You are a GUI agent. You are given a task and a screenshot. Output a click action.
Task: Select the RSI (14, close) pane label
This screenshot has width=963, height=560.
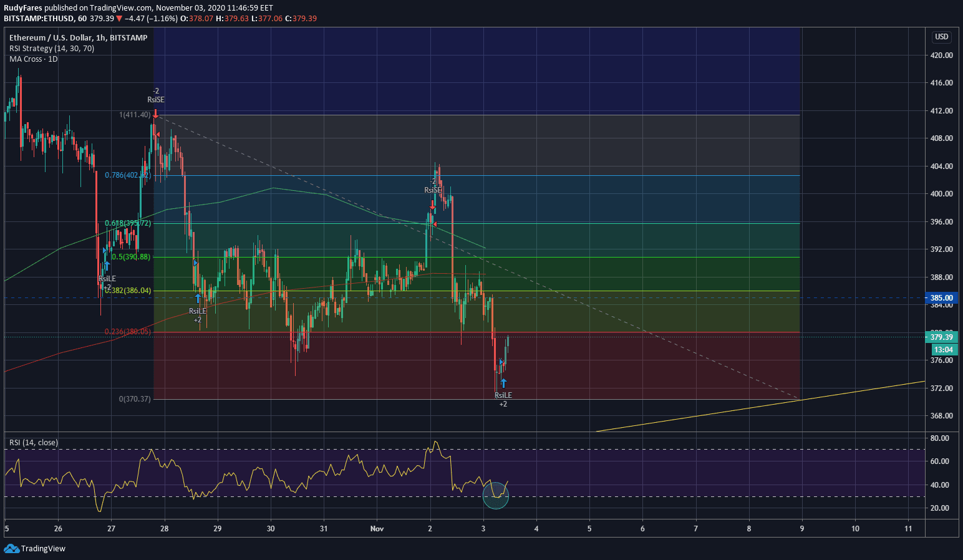click(x=34, y=443)
